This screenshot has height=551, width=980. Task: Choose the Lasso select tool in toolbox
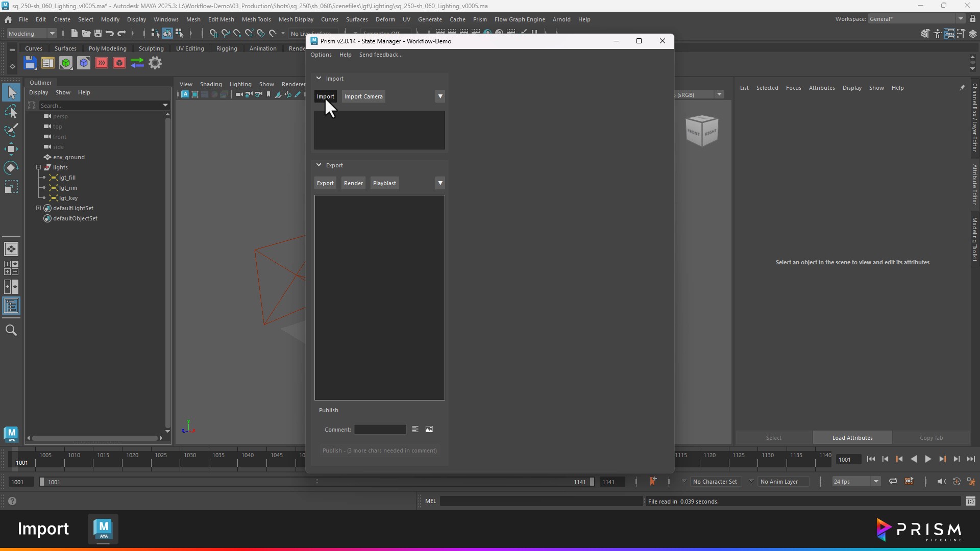(x=11, y=112)
